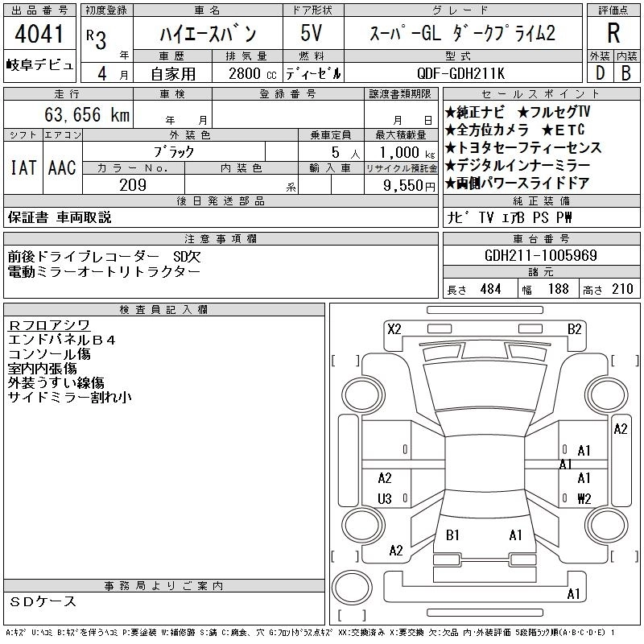Click the genuine equipment list ナビ TV エアB PS PW

tap(509, 217)
